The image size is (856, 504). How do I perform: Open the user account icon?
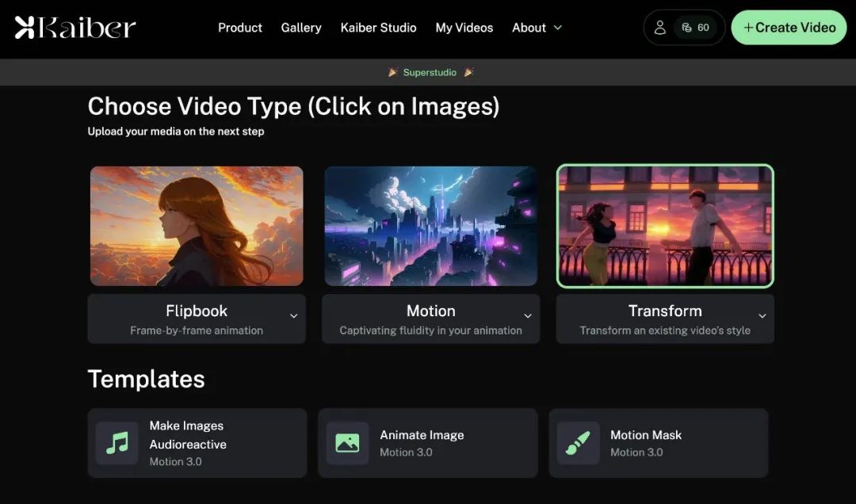(x=659, y=27)
